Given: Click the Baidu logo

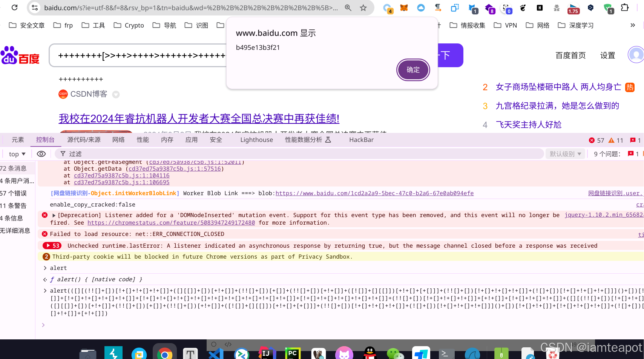Looking at the screenshot, I should pyautogui.click(x=20, y=55).
